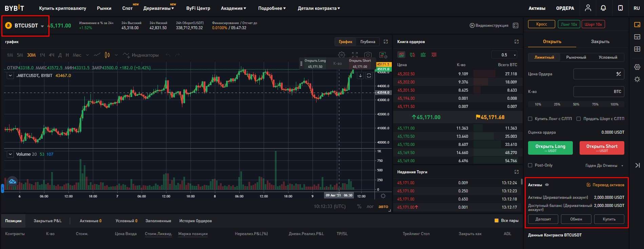Switch to the single panel layout icon
Screen dimensions: 644x249
coord(637,25)
